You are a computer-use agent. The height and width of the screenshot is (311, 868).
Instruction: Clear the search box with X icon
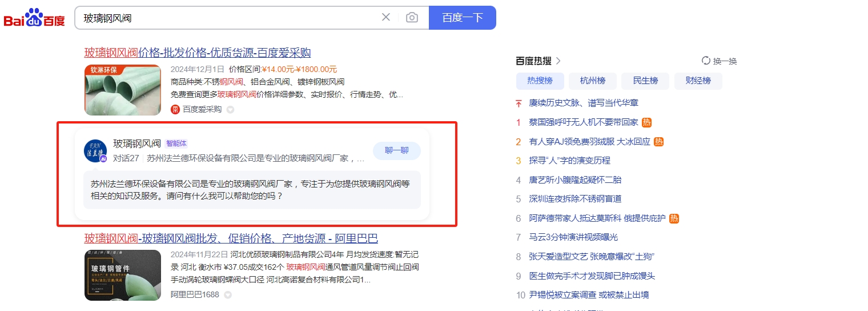(x=386, y=17)
